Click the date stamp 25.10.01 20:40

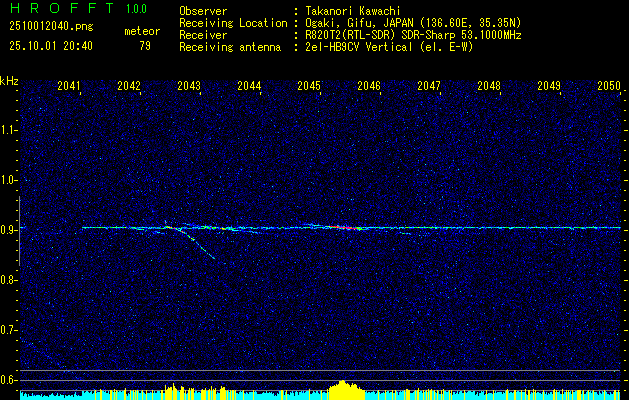[52, 46]
